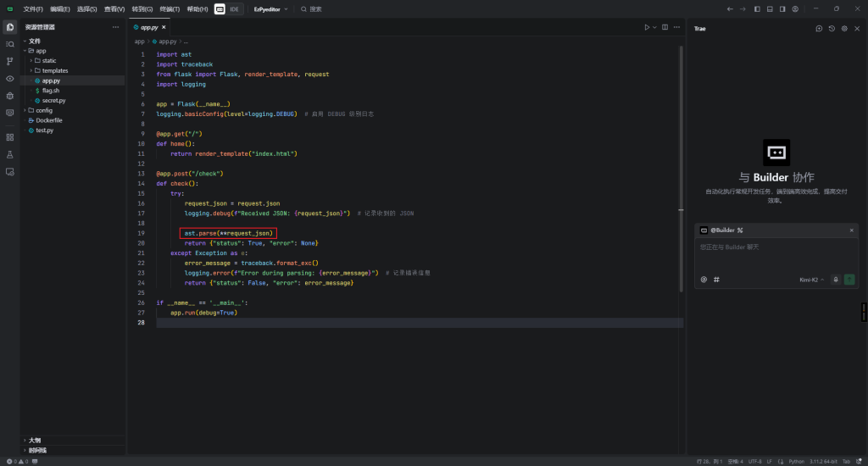
Task: Toggle the bottom panel layout
Action: pyautogui.click(x=770, y=8)
